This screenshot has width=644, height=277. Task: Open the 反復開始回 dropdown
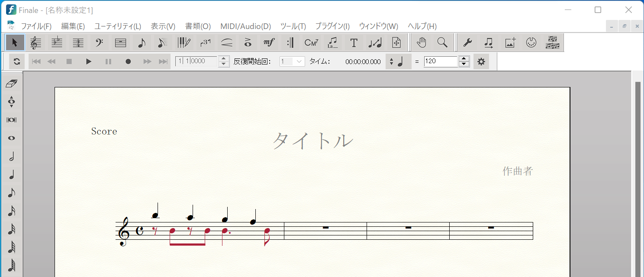coord(293,61)
